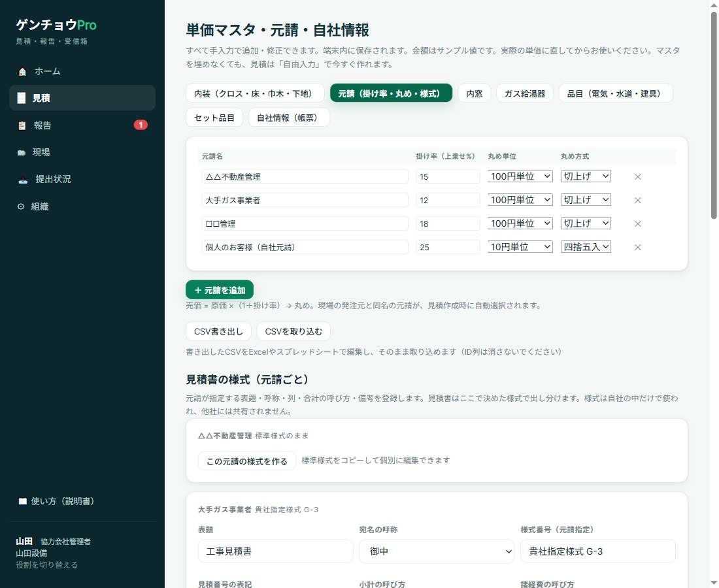
Task: Edit 個人のお客様（自社元請）name field
Action: 305,248
